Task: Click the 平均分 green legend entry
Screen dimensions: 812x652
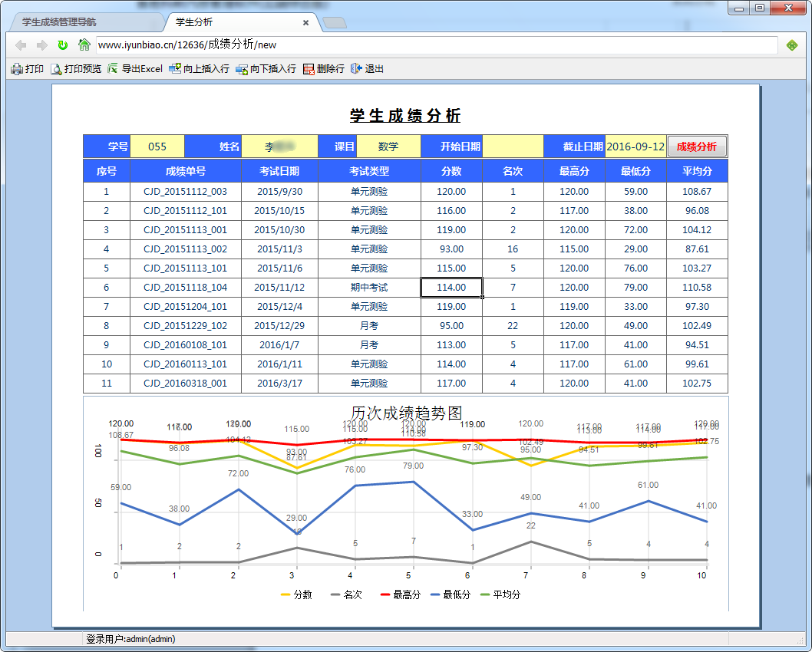Action: click(500, 594)
